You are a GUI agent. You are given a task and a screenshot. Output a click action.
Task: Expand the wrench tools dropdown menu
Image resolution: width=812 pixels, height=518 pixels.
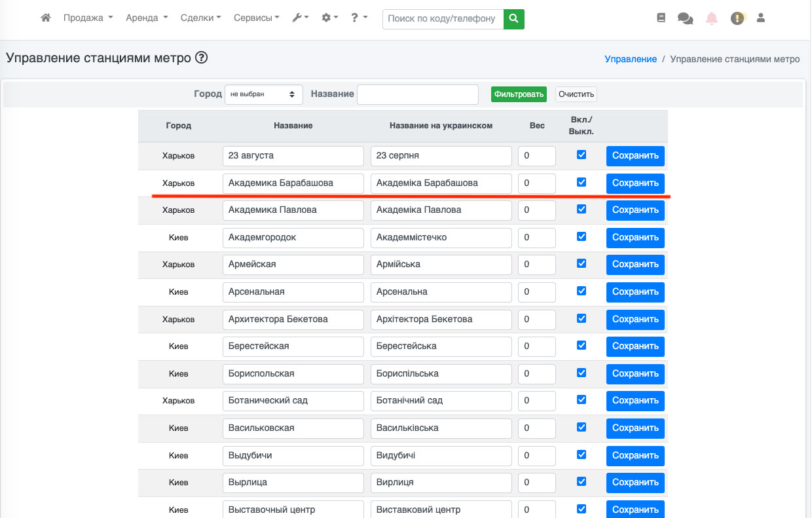[301, 18]
